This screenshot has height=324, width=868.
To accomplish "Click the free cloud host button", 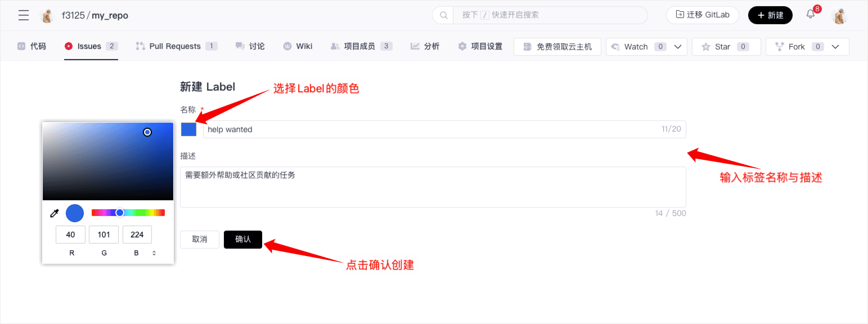I will coord(557,47).
